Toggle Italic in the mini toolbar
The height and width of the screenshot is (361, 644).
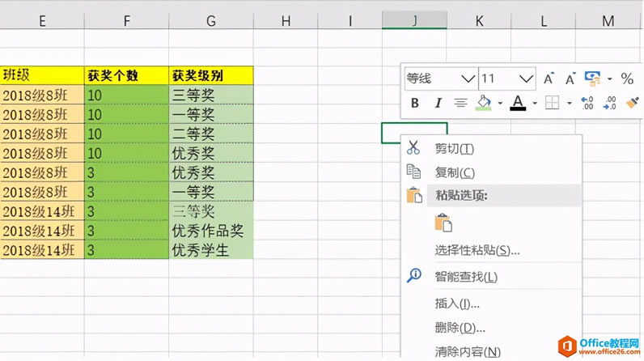tap(438, 103)
